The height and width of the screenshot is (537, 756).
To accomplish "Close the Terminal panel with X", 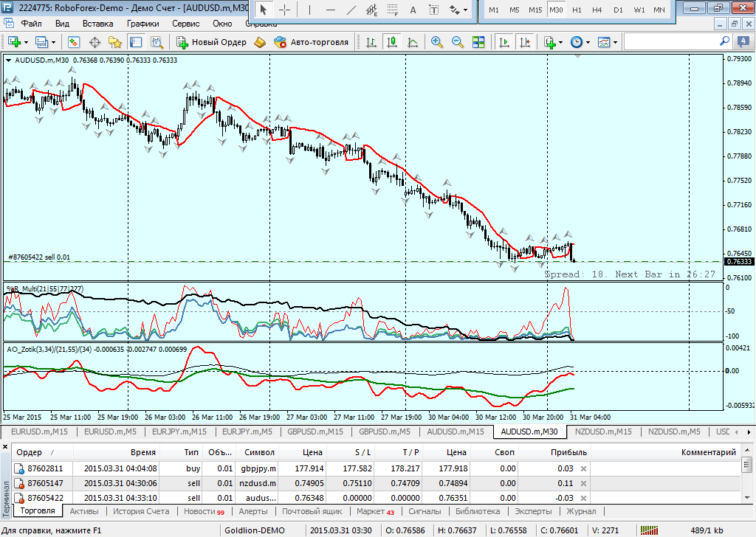I will pyautogui.click(x=5, y=447).
